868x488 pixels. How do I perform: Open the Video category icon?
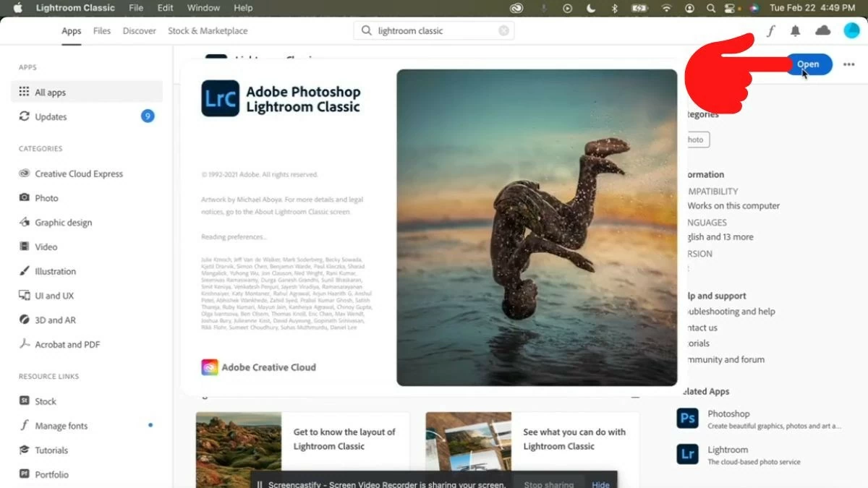tap(26, 247)
